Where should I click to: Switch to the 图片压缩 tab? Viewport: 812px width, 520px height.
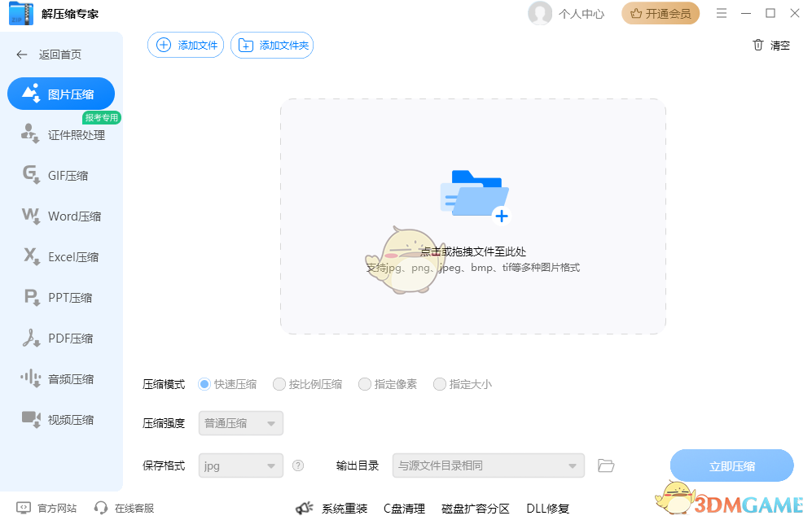pos(61,94)
